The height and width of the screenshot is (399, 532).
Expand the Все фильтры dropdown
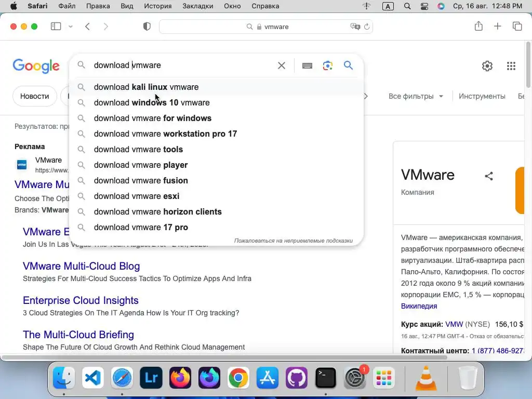click(x=416, y=96)
